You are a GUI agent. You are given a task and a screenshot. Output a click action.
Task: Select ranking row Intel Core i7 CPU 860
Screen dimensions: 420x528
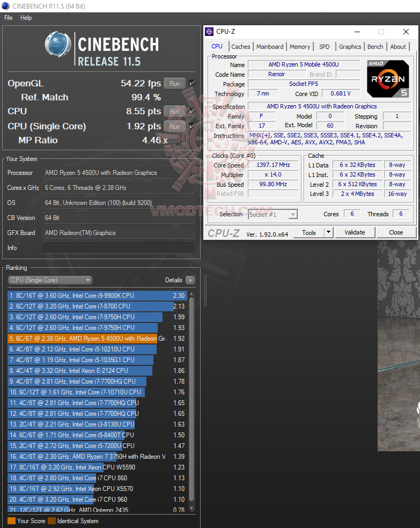(97, 478)
